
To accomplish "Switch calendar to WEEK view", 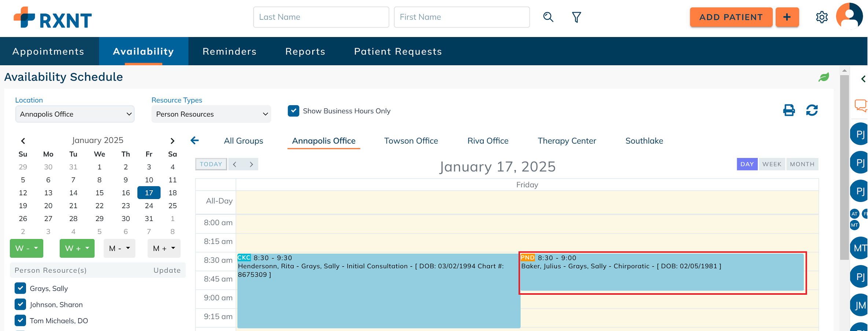I will [x=772, y=164].
